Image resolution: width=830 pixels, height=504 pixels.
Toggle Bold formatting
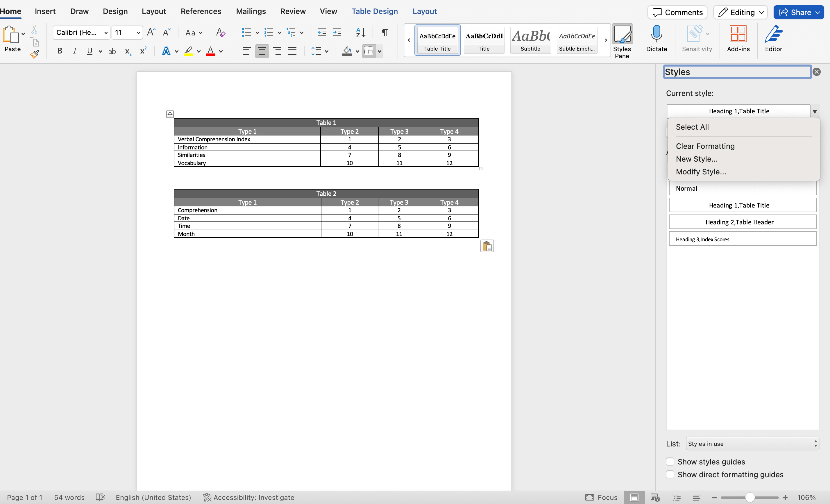click(x=60, y=51)
